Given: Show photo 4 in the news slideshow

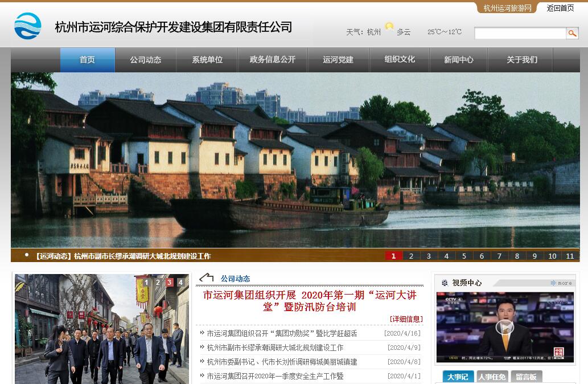Looking at the screenshot, I should [x=181, y=282].
